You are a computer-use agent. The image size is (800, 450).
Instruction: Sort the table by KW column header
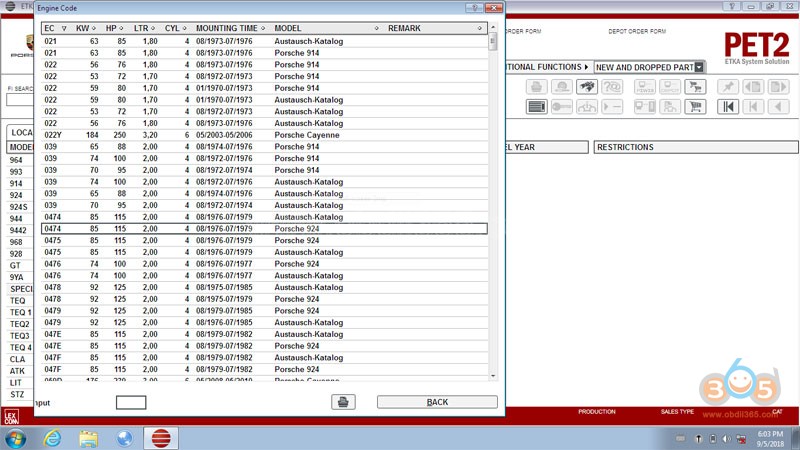click(x=86, y=28)
